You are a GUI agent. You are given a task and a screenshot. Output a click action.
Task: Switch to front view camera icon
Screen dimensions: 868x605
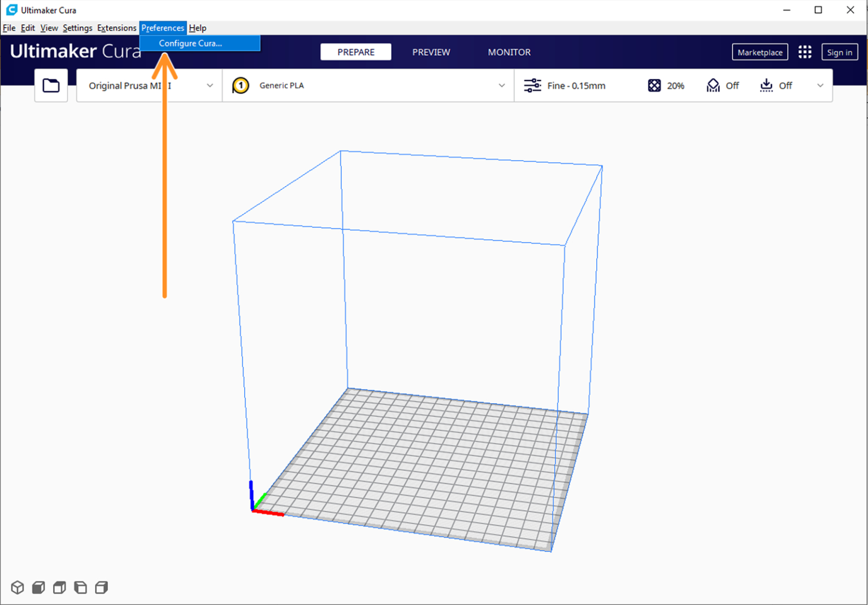[x=38, y=587]
